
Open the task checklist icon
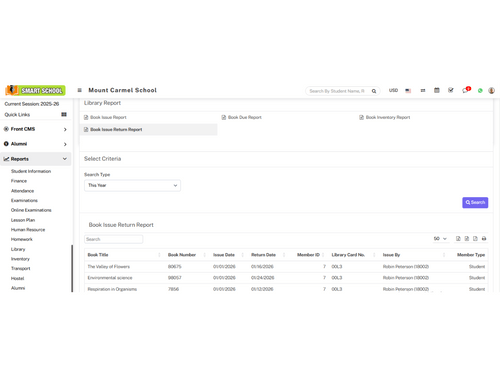451,90
